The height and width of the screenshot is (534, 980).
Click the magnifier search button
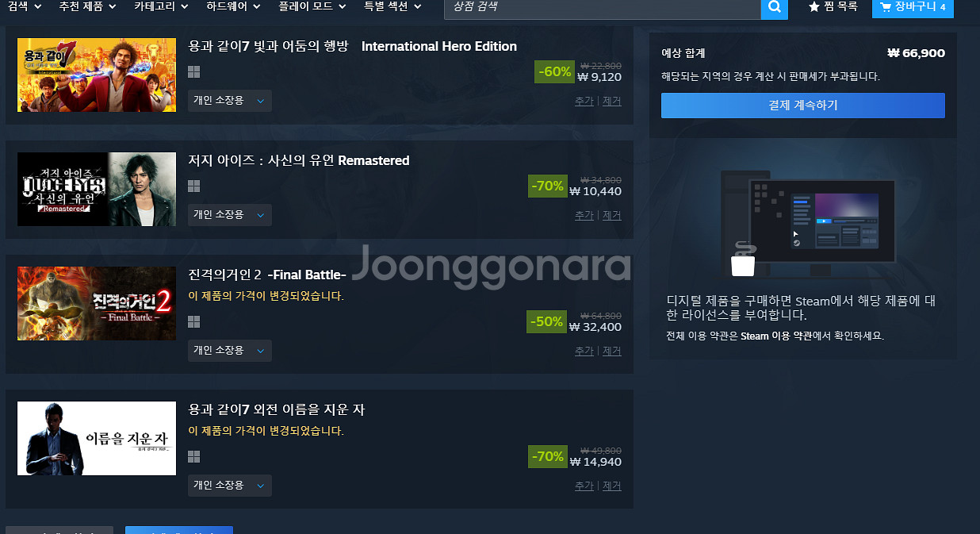point(774,7)
